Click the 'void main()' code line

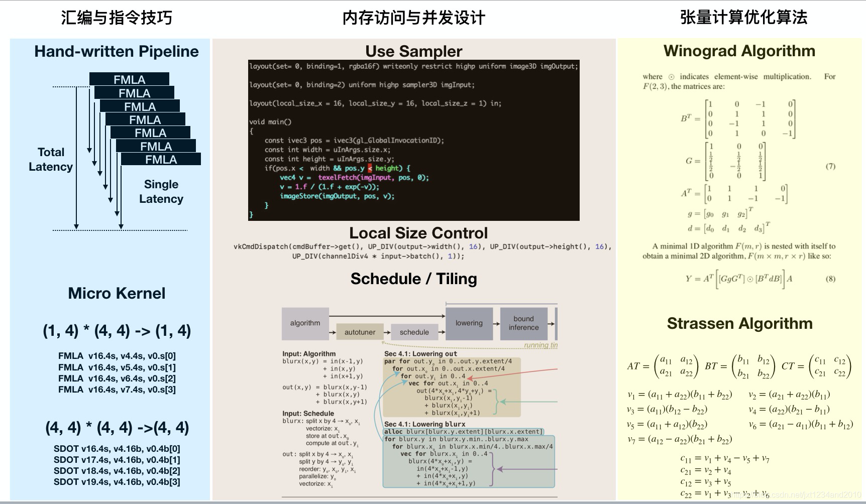pos(270,122)
